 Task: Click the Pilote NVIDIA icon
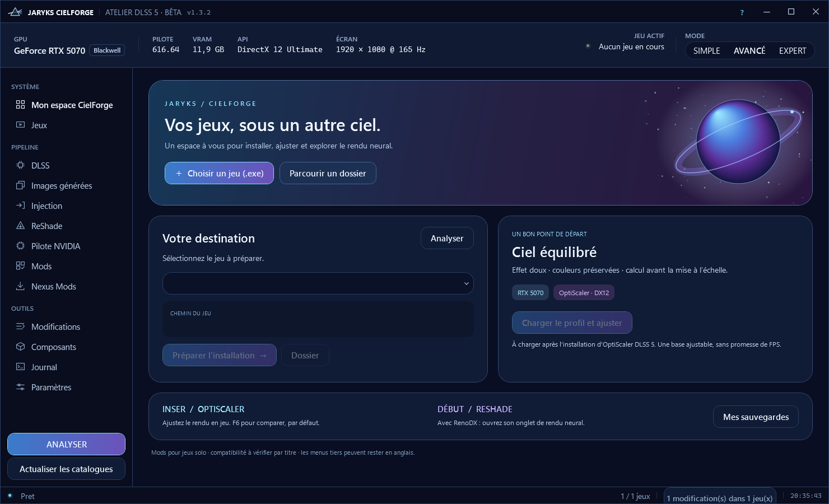coord(21,246)
